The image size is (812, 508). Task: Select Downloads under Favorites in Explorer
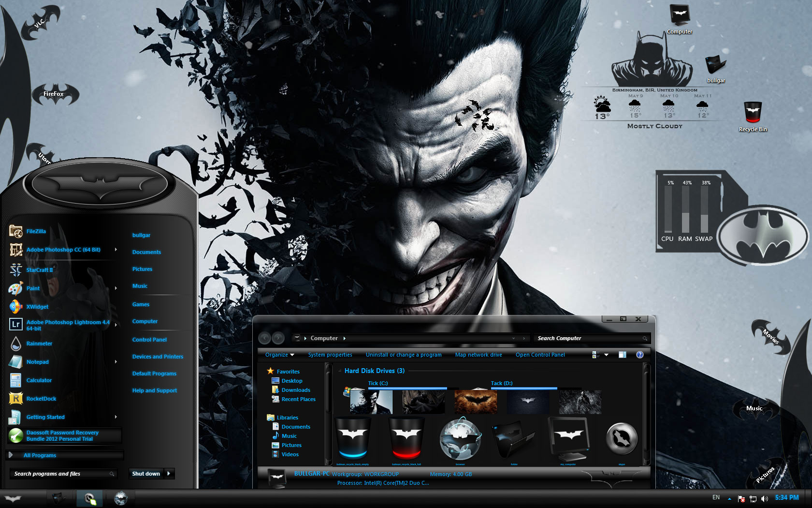(x=296, y=390)
